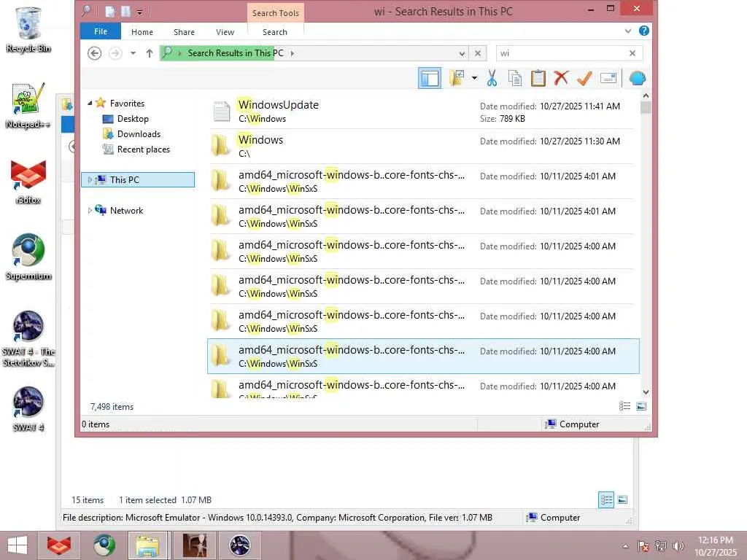Switch to the Share ribbon tab
The image size is (747, 560).
pos(184,32)
